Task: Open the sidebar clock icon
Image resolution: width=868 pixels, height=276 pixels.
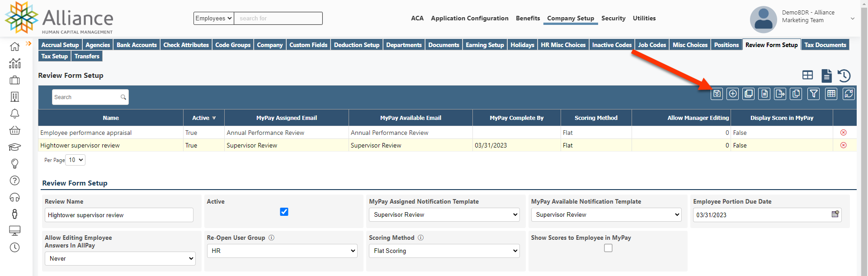Action: point(15,247)
